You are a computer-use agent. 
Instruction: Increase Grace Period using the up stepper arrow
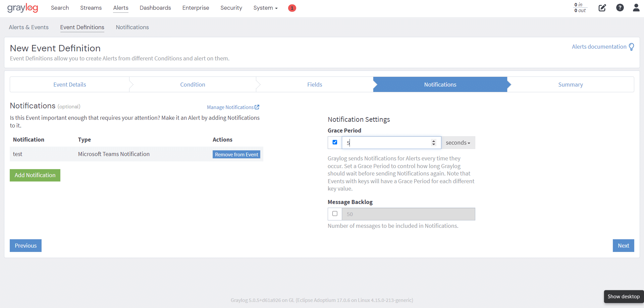pyautogui.click(x=434, y=141)
